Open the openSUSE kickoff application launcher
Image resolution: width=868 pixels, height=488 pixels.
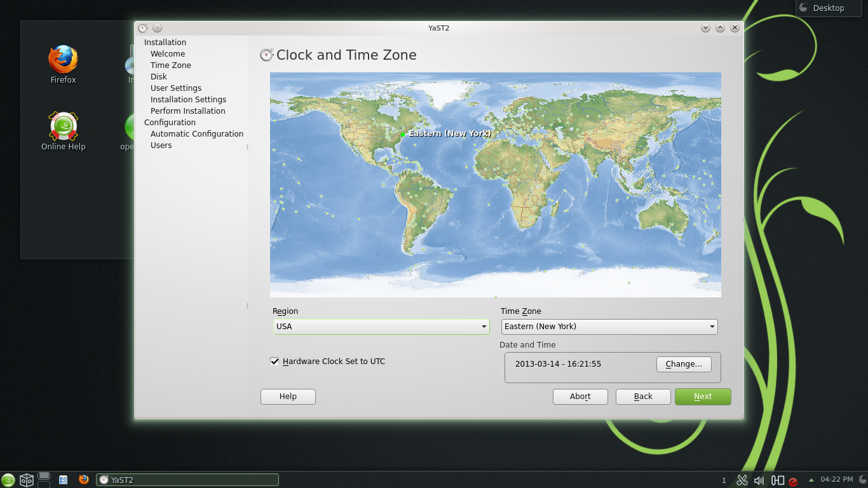(8, 480)
